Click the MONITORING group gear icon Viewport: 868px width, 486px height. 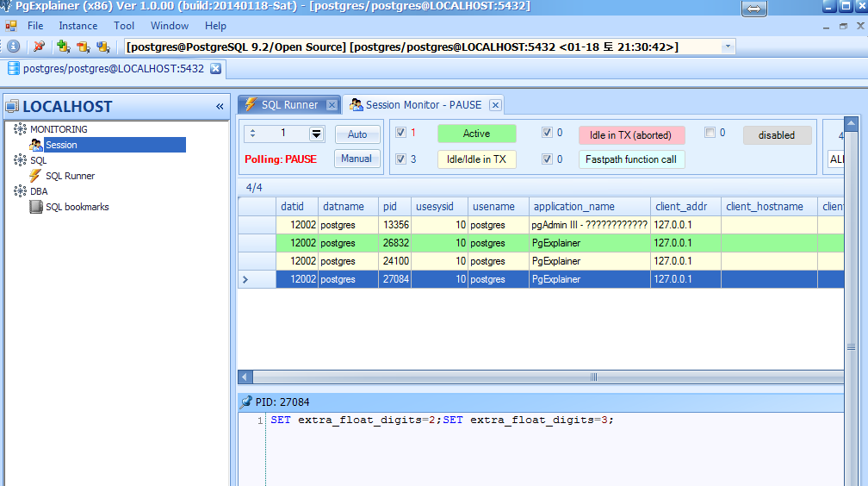20,129
